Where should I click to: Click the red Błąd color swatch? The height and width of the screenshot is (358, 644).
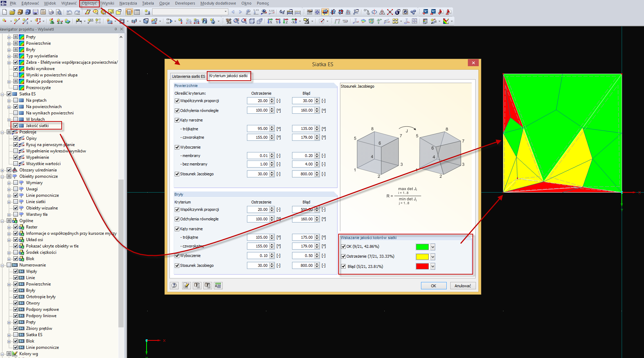click(x=422, y=266)
